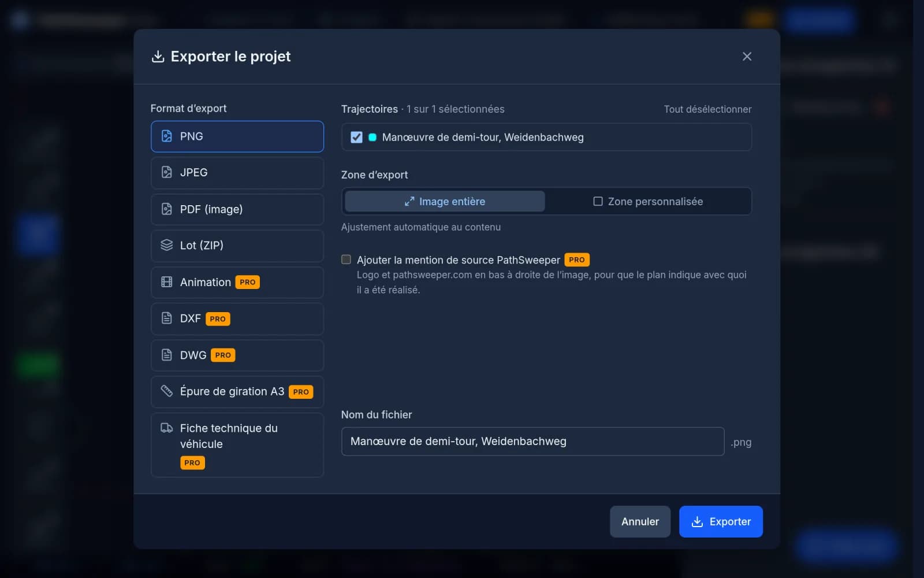The image size is (924, 578).
Task: Uncheck the Manœuvre de demi-tour trajectory checkbox
Action: [x=356, y=137]
